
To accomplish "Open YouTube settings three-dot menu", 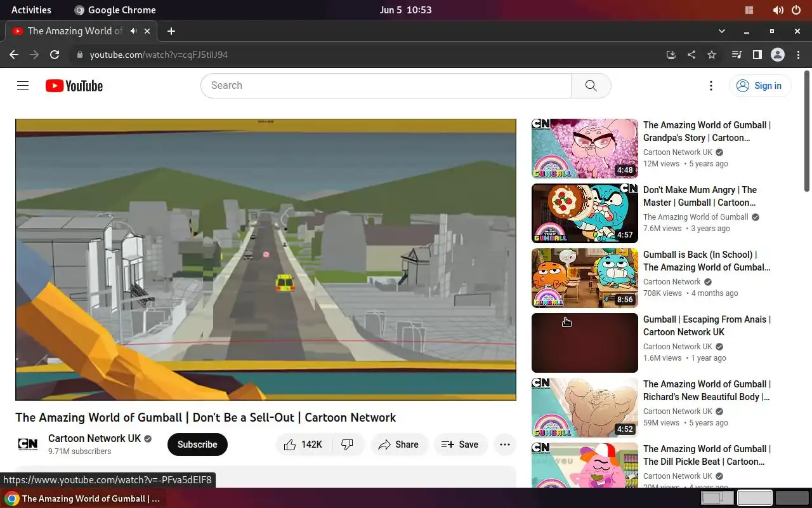I will point(711,86).
